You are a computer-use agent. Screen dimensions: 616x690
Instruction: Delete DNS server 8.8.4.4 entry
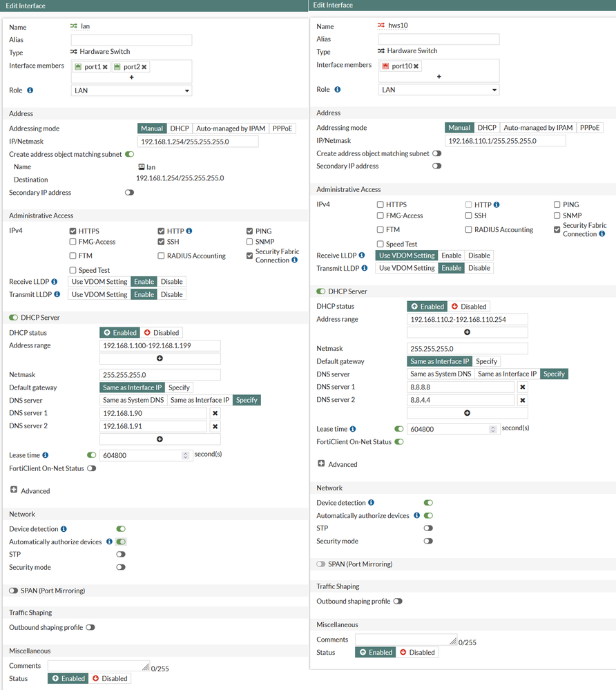click(x=522, y=400)
